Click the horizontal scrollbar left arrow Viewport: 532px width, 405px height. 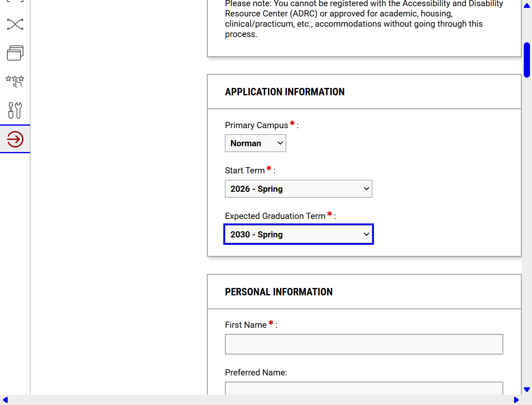coord(5,400)
